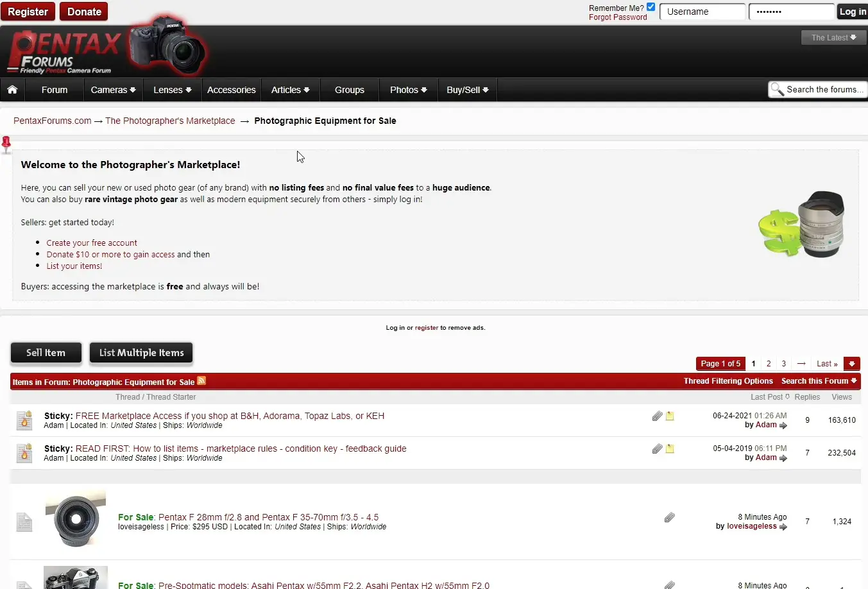Open the Pentax F 28mm lens thumbnail
The image size is (868, 589).
click(x=76, y=520)
